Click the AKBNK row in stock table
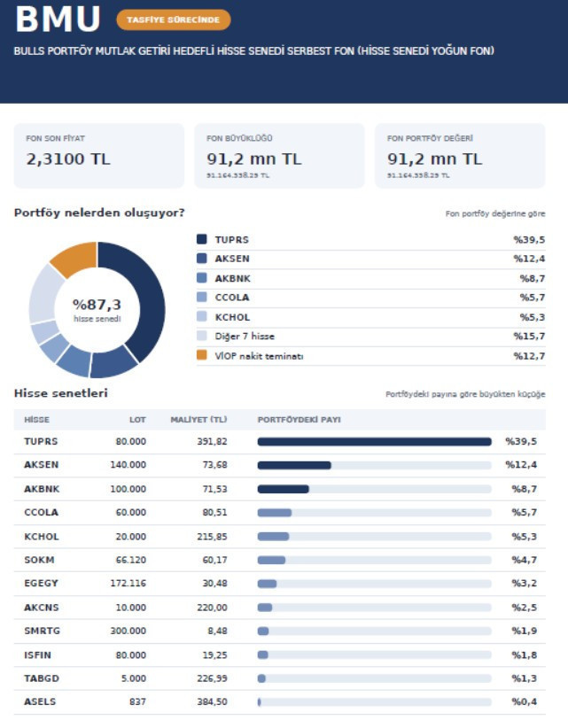 280,489
